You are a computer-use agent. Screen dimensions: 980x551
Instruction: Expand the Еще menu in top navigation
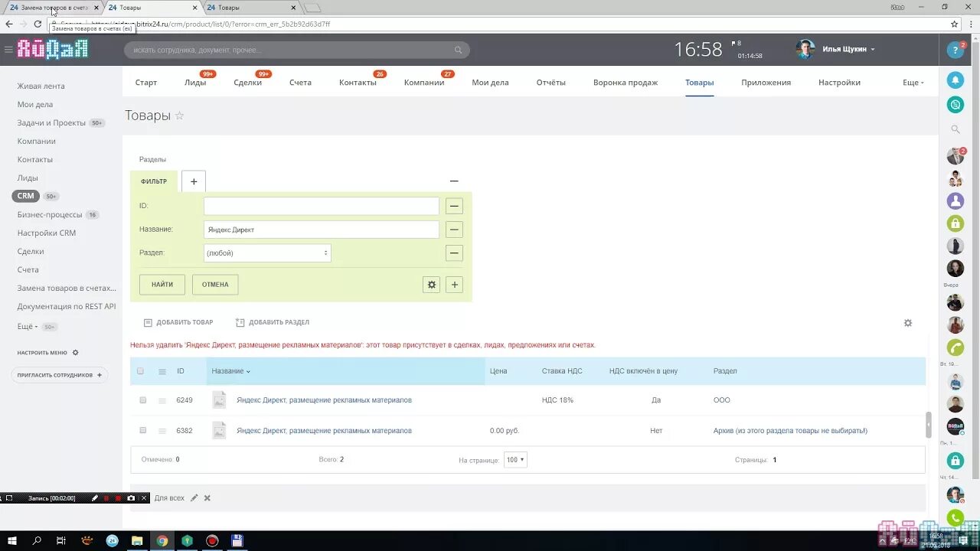click(x=913, y=83)
